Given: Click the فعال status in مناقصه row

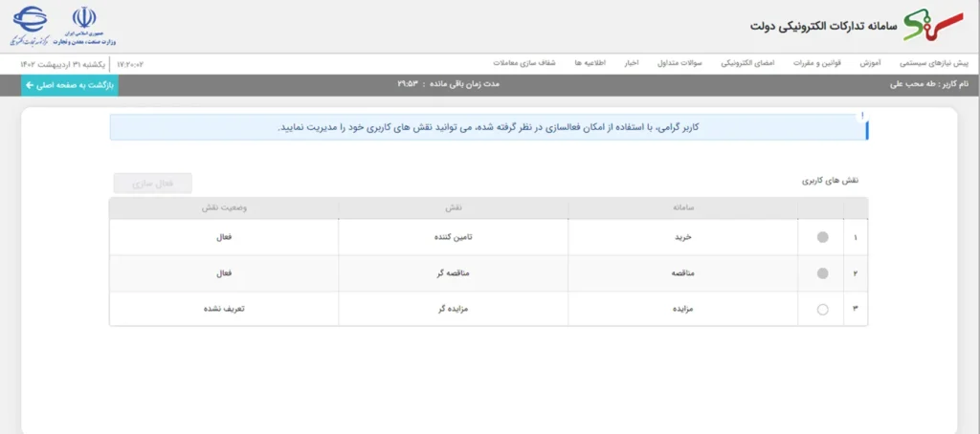Looking at the screenshot, I should point(224,273).
